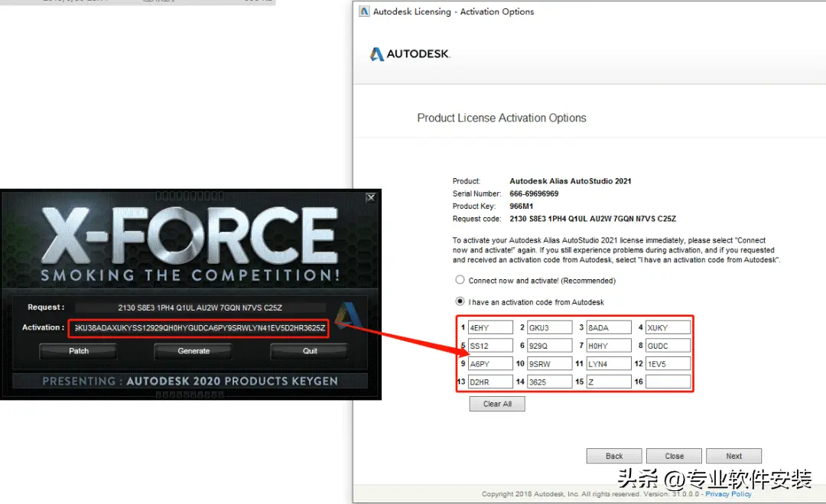Click the Activation code field in keygen
826x504 pixels.
(x=199, y=328)
